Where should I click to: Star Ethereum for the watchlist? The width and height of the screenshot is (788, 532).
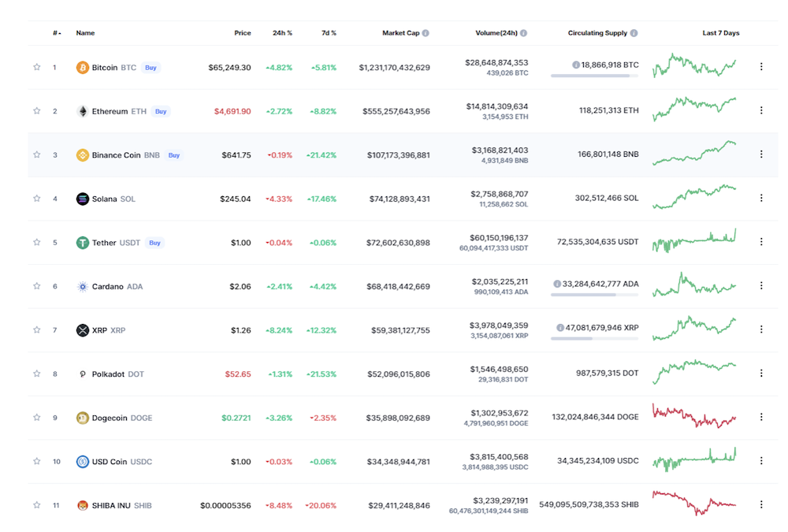[37, 110]
